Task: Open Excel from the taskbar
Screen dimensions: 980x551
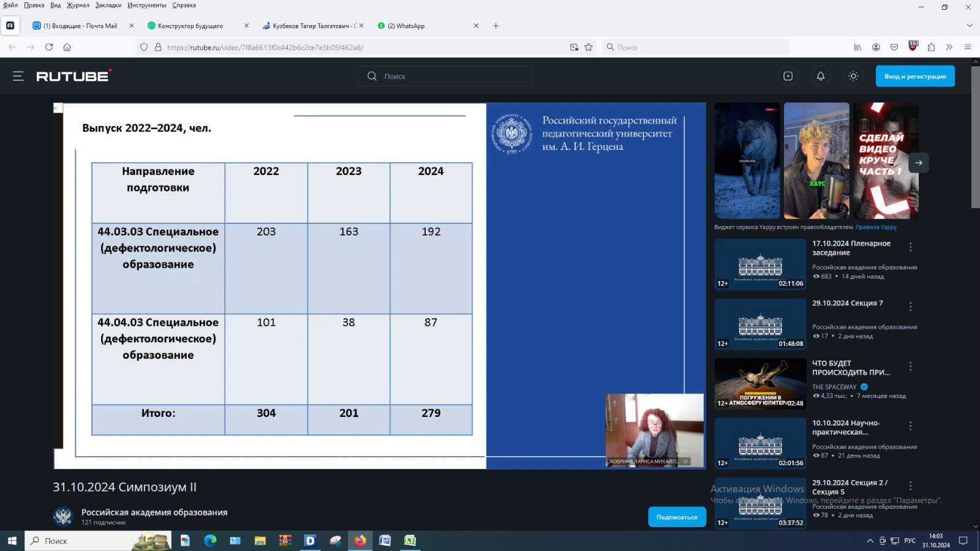Action: 410,541
